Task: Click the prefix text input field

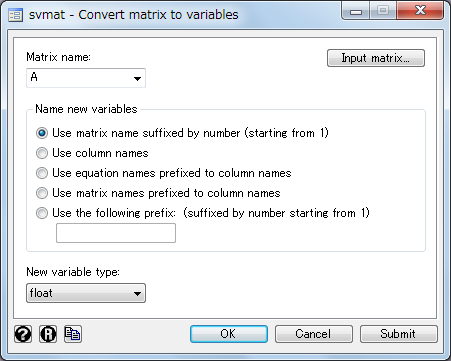Action: (116, 233)
